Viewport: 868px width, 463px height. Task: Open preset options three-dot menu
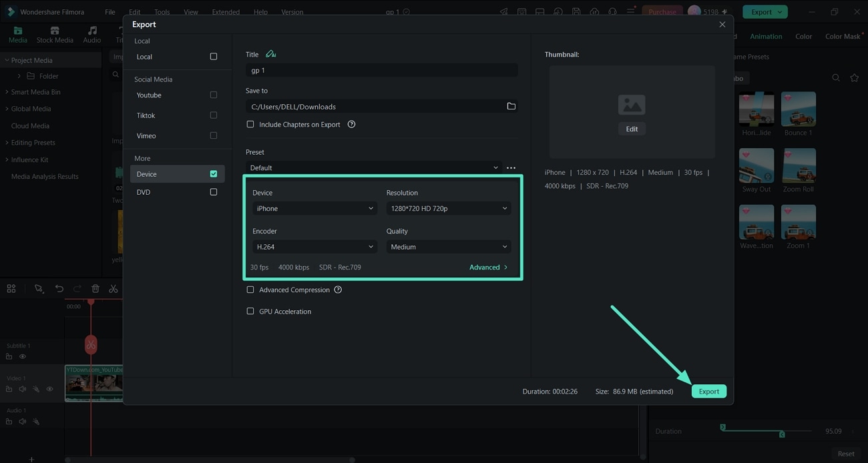click(x=511, y=167)
